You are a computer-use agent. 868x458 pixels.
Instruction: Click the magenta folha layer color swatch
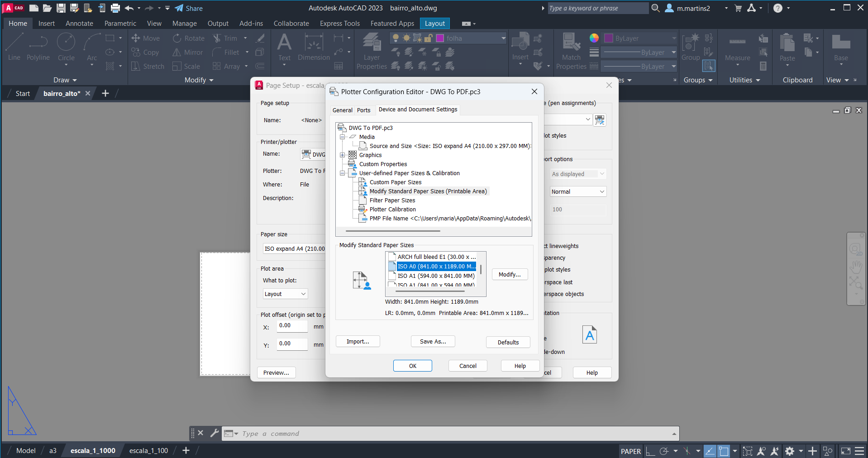pyautogui.click(x=439, y=38)
